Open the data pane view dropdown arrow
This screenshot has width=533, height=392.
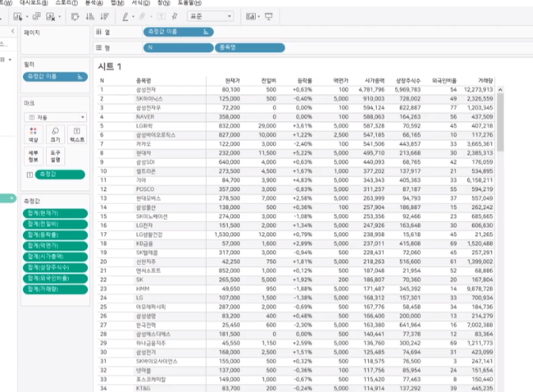[x=10, y=60]
